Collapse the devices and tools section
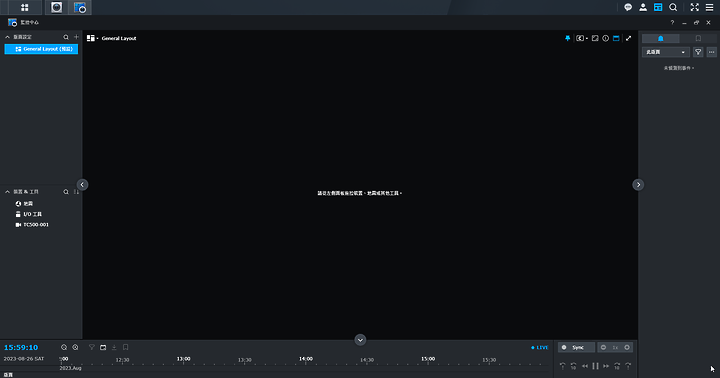Image resolution: width=720 pixels, height=378 pixels. click(7, 192)
